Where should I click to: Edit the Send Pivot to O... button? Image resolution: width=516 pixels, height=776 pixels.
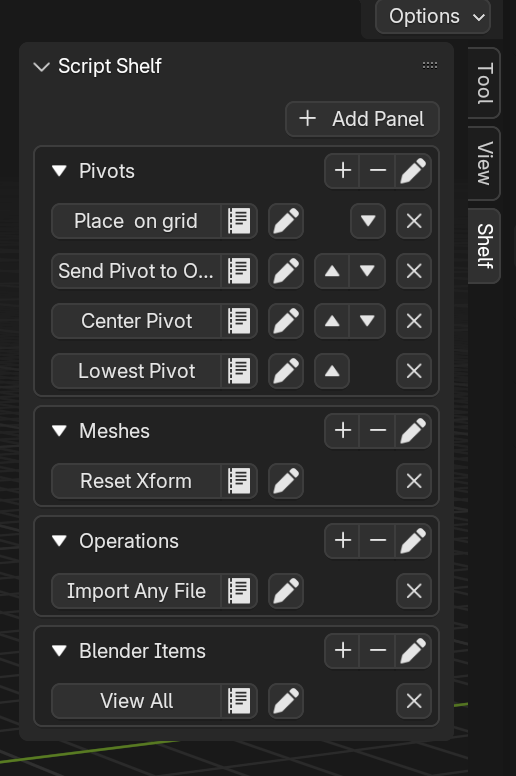point(286,271)
